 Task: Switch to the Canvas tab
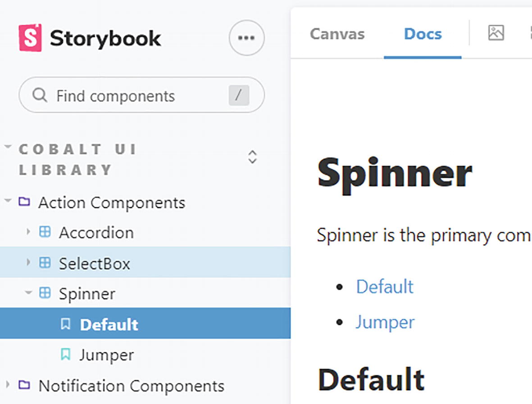click(337, 34)
